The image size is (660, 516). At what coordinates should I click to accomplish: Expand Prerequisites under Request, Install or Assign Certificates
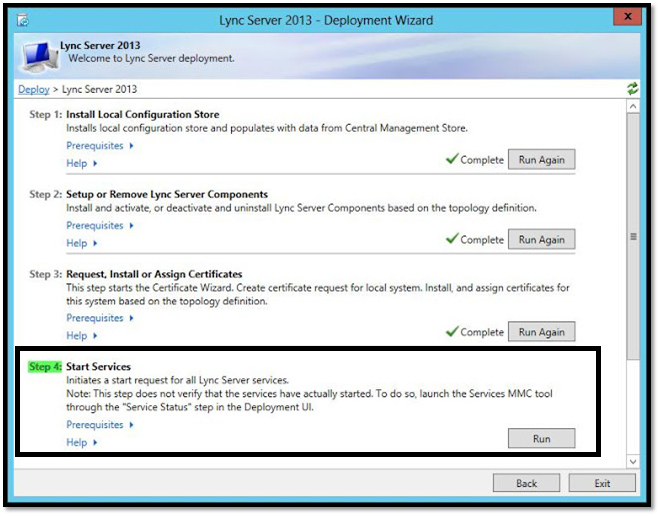(x=100, y=318)
